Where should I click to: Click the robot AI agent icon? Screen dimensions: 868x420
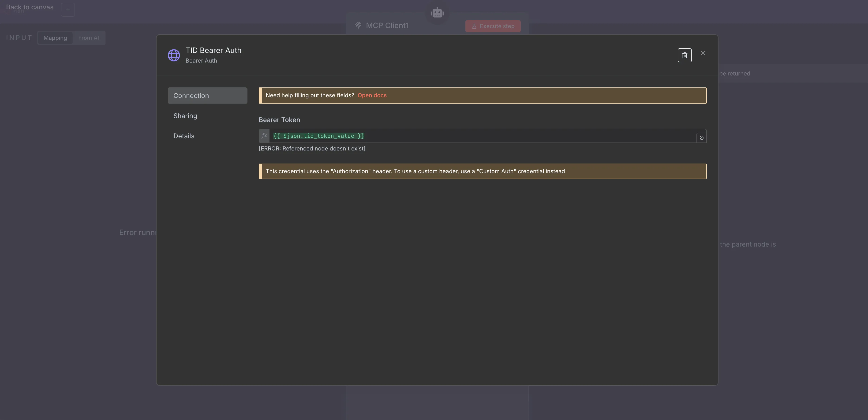437,13
